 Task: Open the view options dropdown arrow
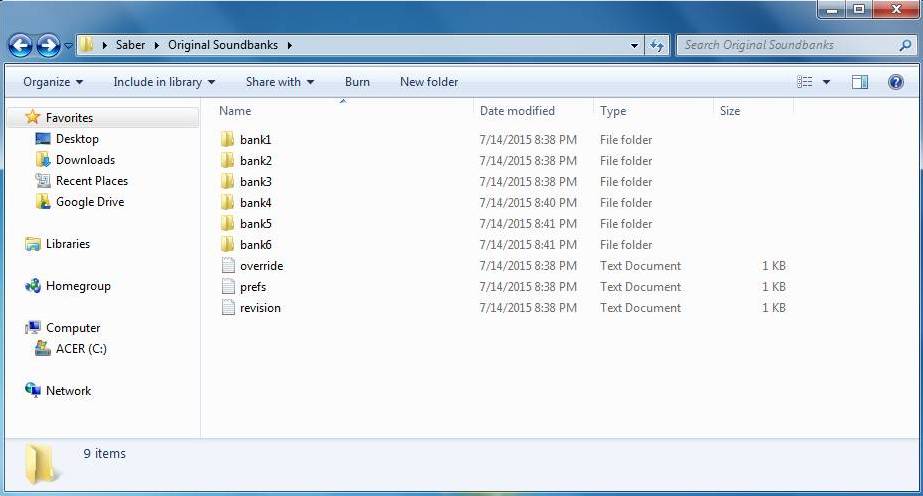[x=826, y=82]
